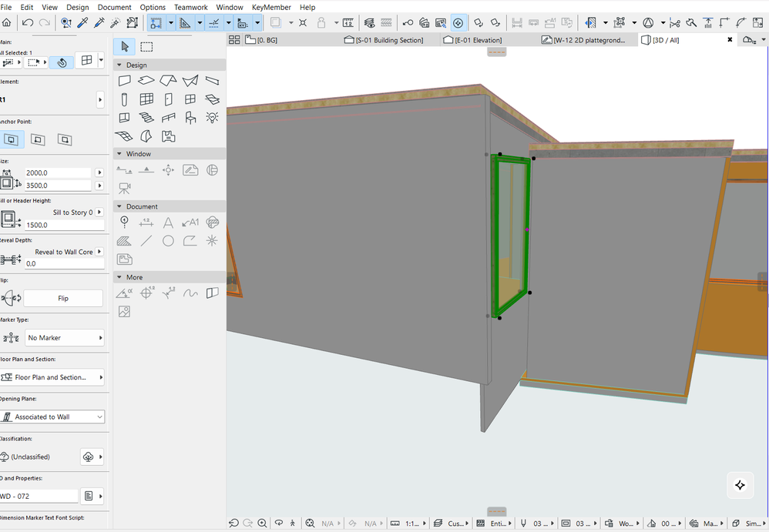The width and height of the screenshot is (769, 532).
Task: Select the Wall tool
Action: pyautogui.click(x=125, y=80)
